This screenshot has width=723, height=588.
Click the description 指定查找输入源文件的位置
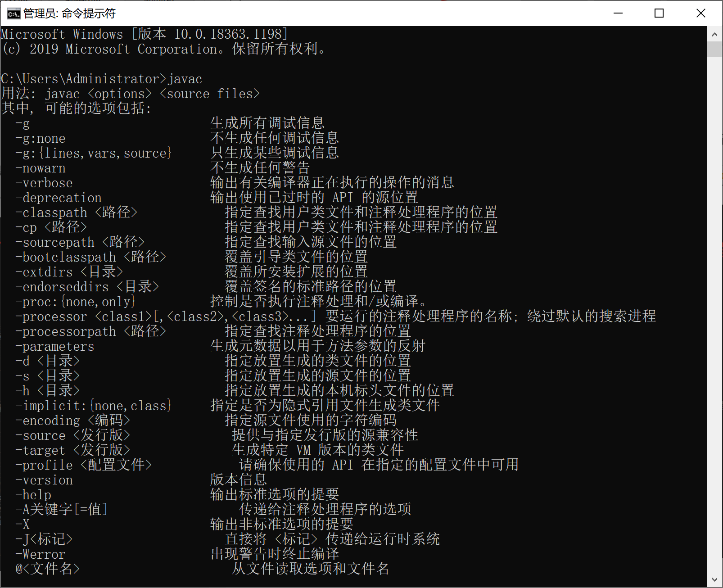311,242
